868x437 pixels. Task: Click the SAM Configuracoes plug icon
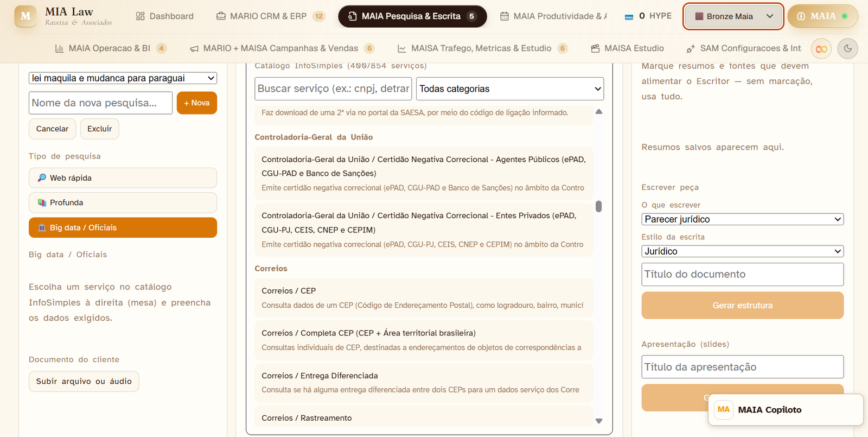coord(691,49)
